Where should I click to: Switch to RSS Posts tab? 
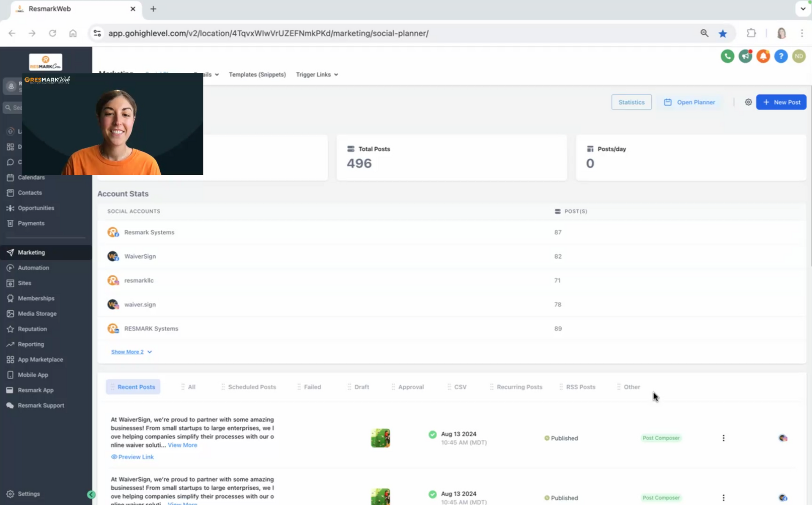pos(577,387)
